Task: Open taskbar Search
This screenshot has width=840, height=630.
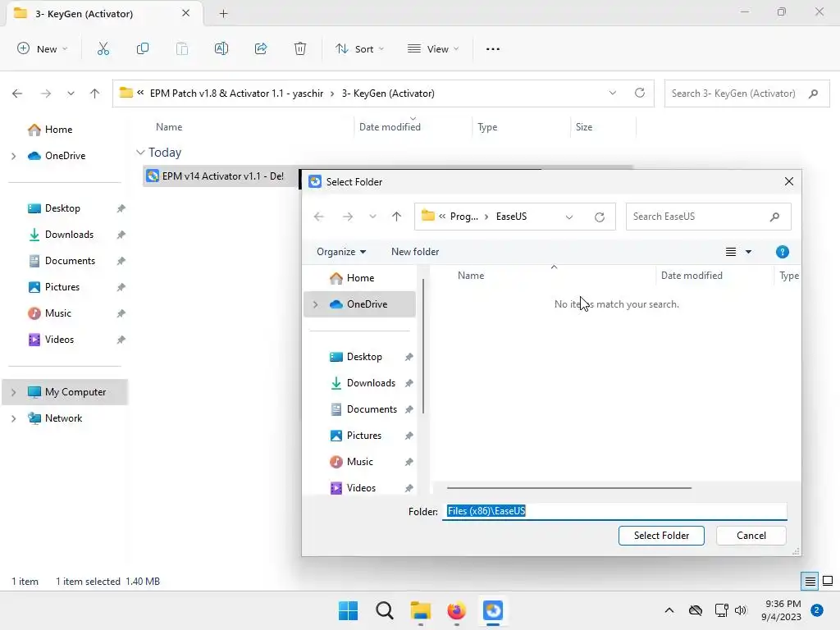Action: click(384, 610)
